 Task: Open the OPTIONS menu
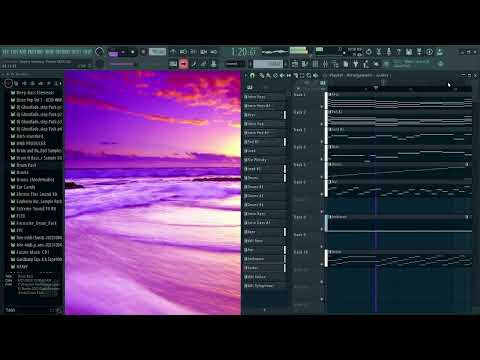pos(62,52)
